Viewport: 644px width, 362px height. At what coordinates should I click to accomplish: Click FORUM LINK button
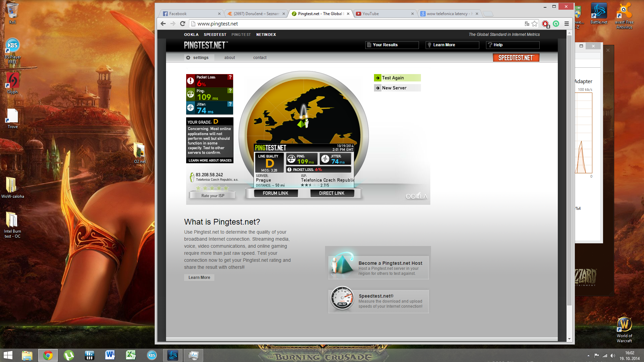pyautogui.click(x=275, y=193)
